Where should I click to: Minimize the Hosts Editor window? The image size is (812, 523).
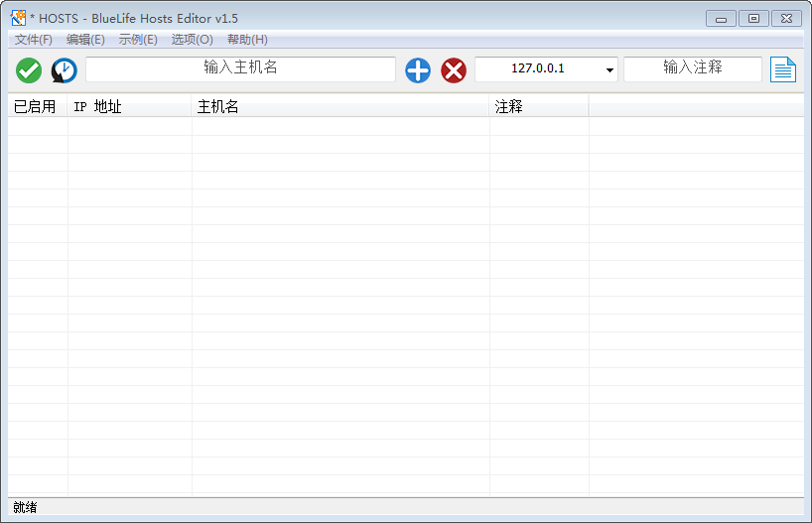pos(721,18)
